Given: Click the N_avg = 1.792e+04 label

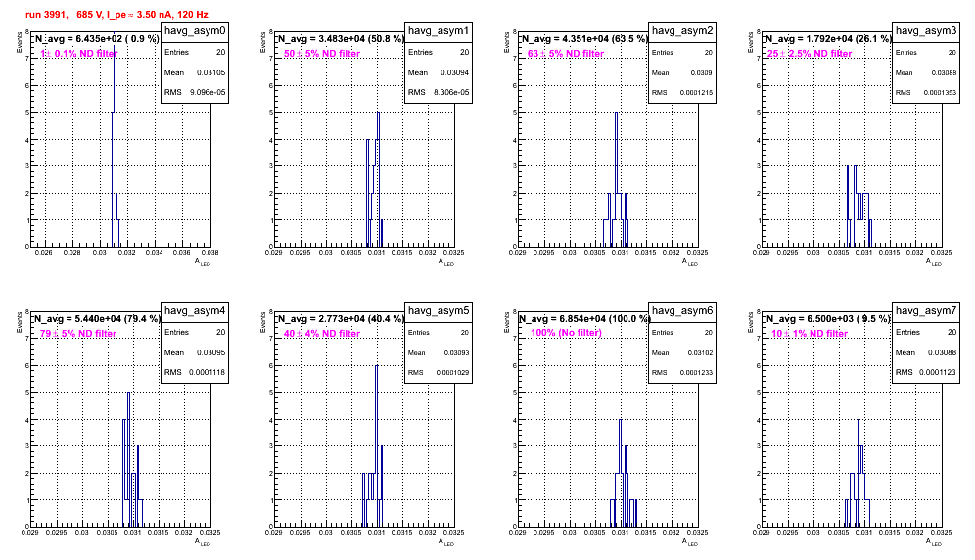Looking at the screenshot, I should 828,39.
